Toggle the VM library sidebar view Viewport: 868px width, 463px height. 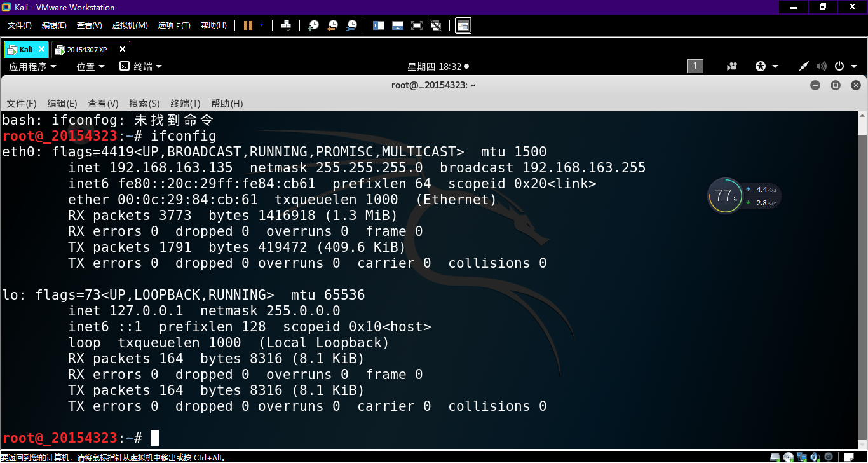[379, 25]
